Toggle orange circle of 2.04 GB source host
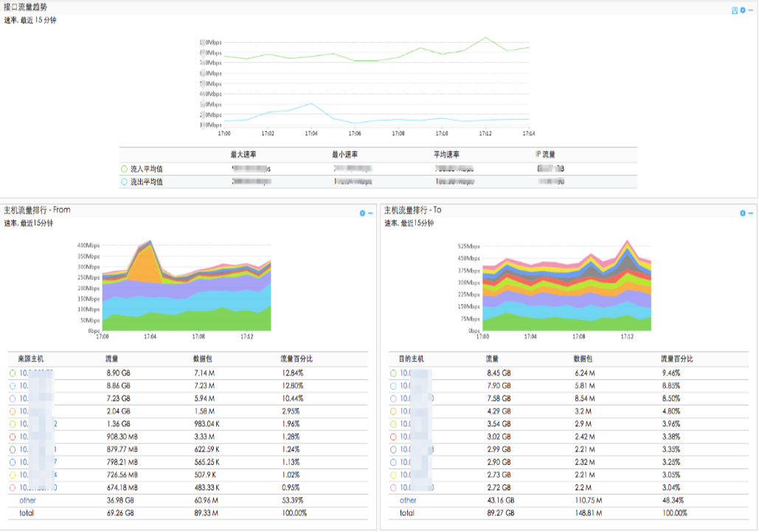 pyautogui.click(x=13, y=412)
